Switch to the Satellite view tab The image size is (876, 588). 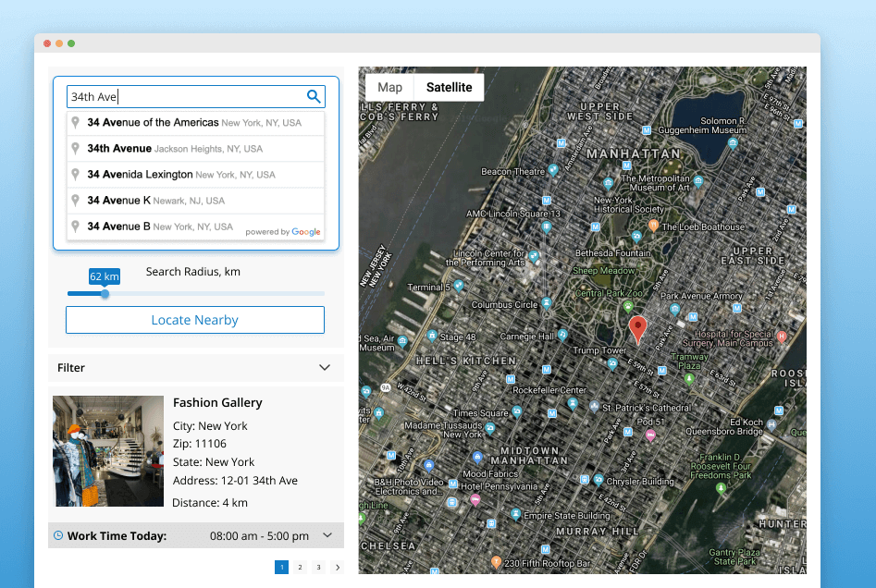point(450,87)
